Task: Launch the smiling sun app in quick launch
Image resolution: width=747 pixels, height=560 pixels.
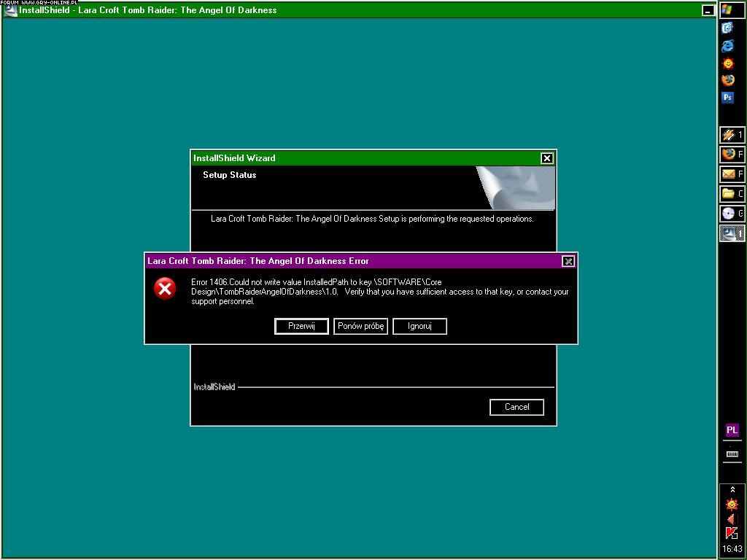Action: coord(727,63)
